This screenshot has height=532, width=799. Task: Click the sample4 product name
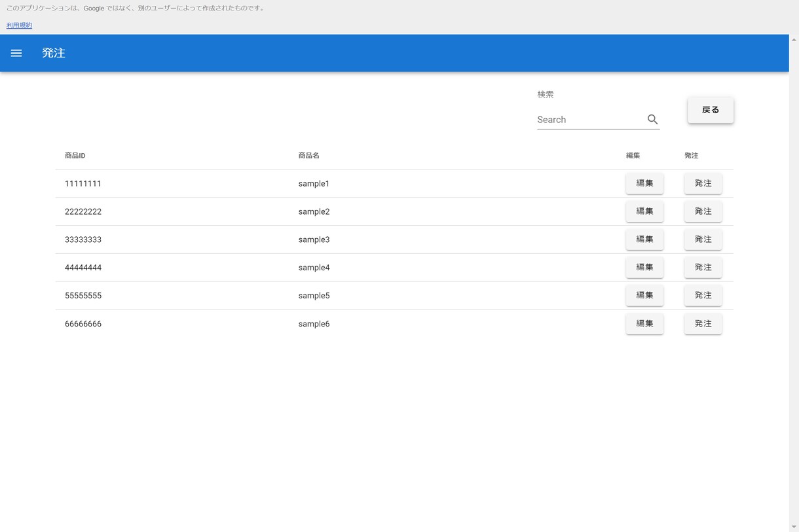tap(314, 268)
